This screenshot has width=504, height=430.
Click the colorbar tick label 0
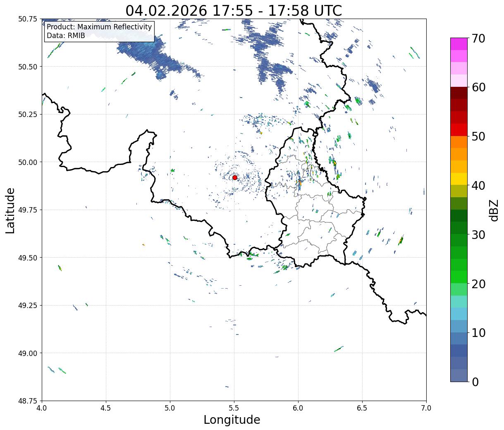(x=475, y=382)
